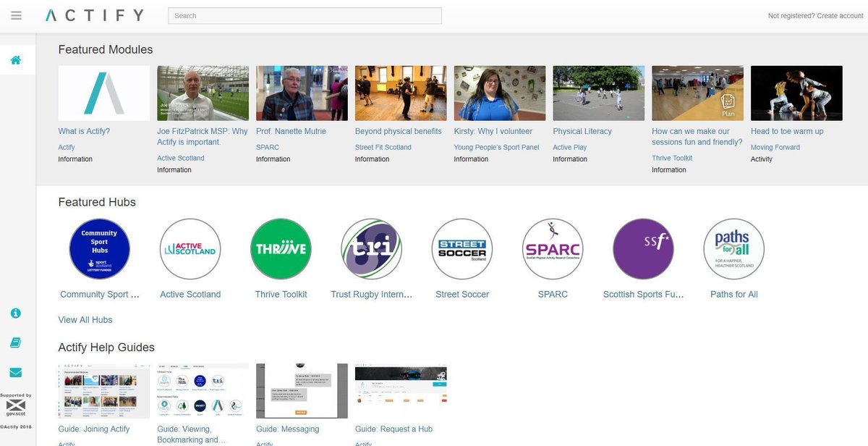Open the Street Soccer hub circle logo

click(462, 248)
